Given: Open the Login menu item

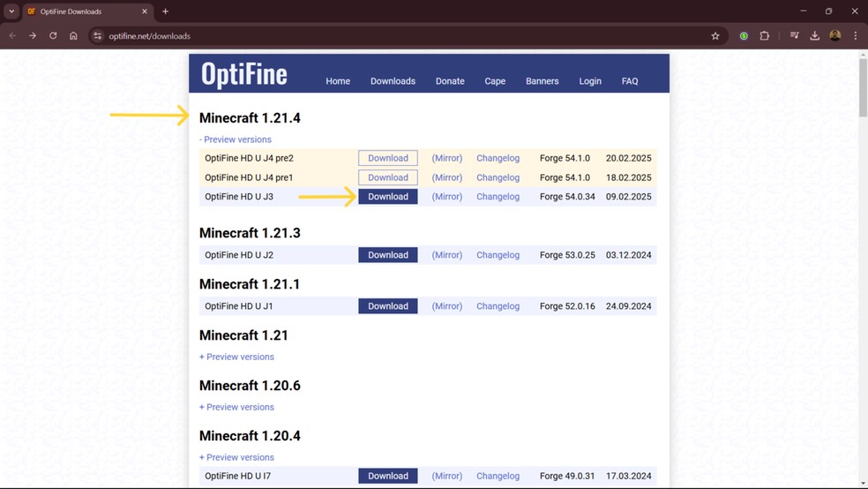Looking at the screenshot, I should click(590, 81).
